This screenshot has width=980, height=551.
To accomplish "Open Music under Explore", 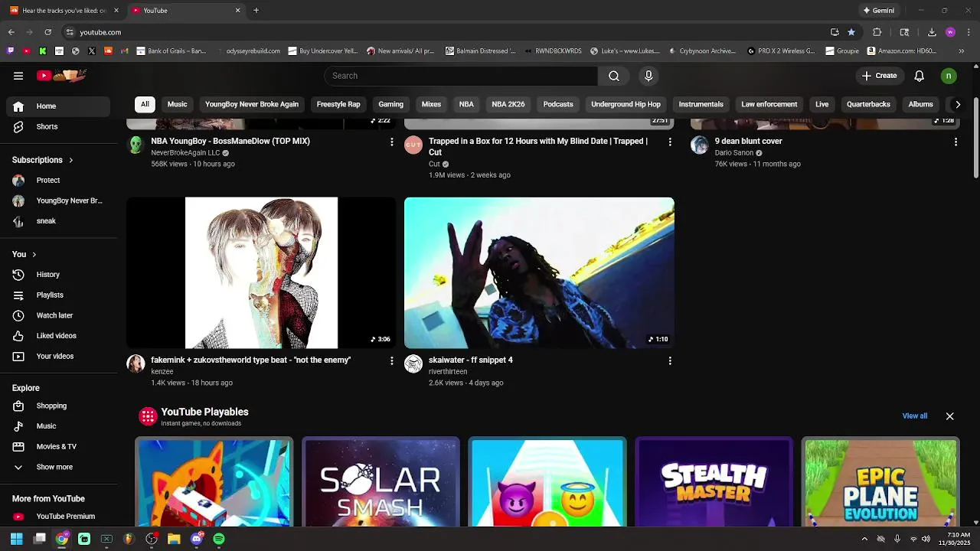I will 59,426.
